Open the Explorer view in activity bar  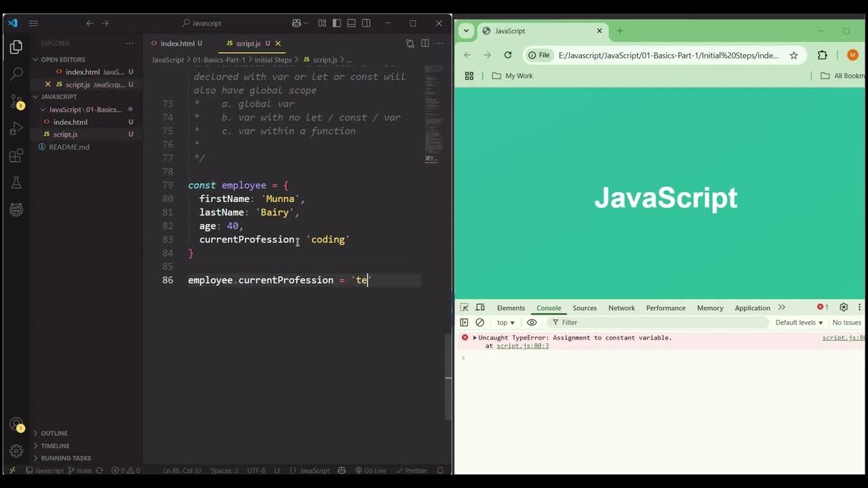[x=16, y=47]
